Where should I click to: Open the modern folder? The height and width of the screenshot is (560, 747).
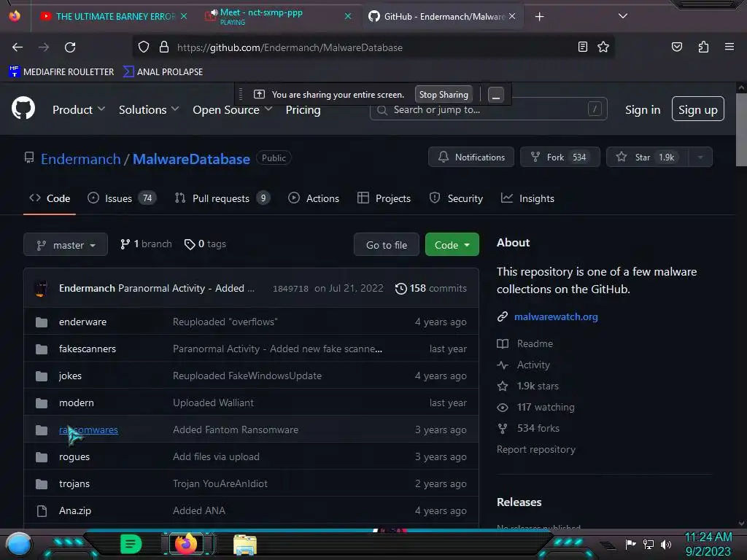coord(77,402)
